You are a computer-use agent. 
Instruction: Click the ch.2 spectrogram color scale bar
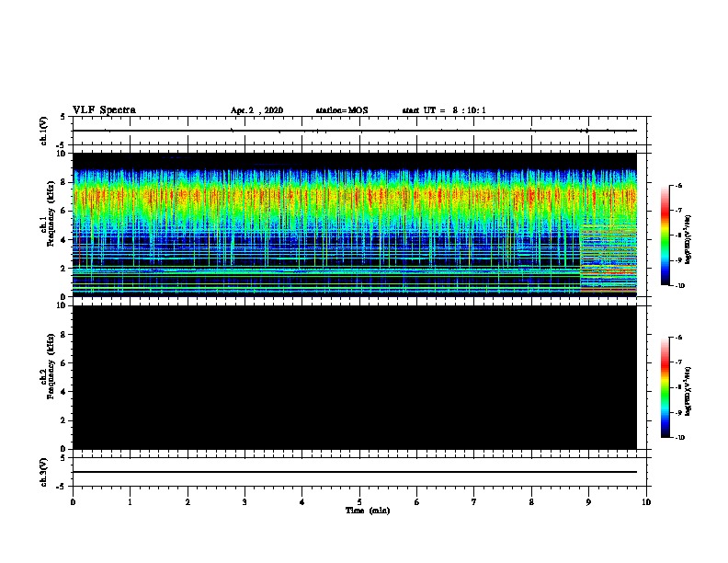(665, 387)
